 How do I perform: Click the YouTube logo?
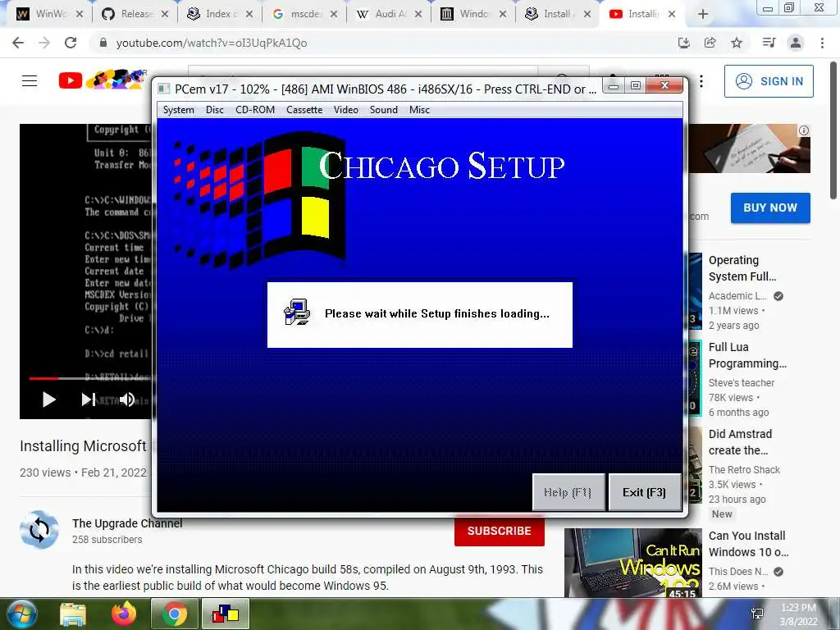(102, 80)
